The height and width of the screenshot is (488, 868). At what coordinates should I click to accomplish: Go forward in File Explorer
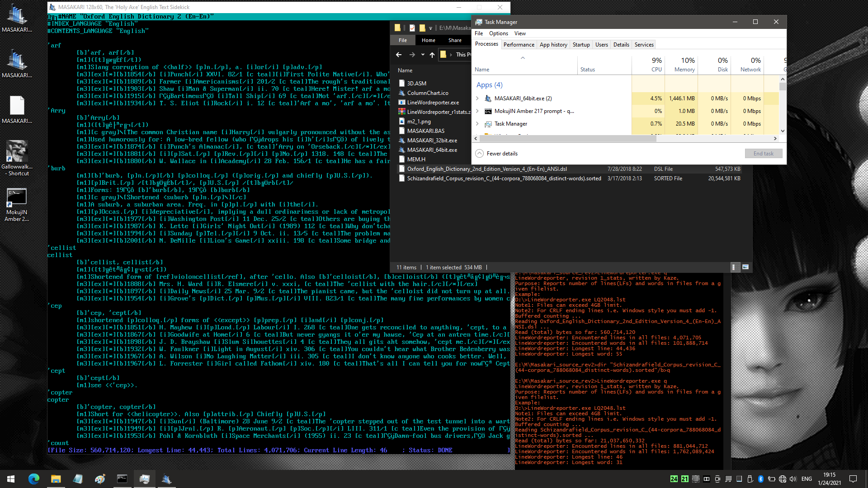click(412, 55)
